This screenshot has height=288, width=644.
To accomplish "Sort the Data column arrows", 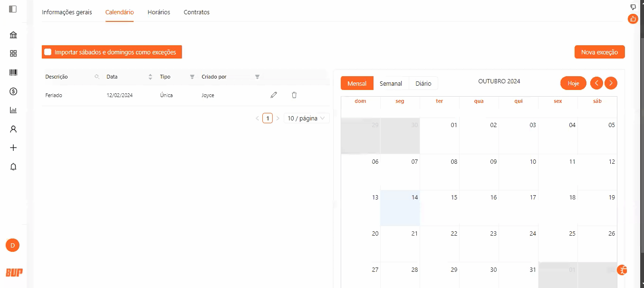I will 151,77.
